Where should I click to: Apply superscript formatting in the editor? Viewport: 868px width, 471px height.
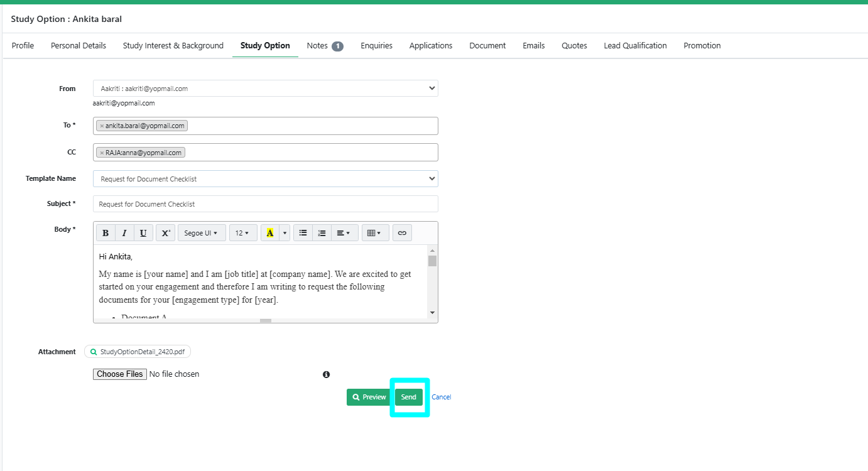point(165,233)
